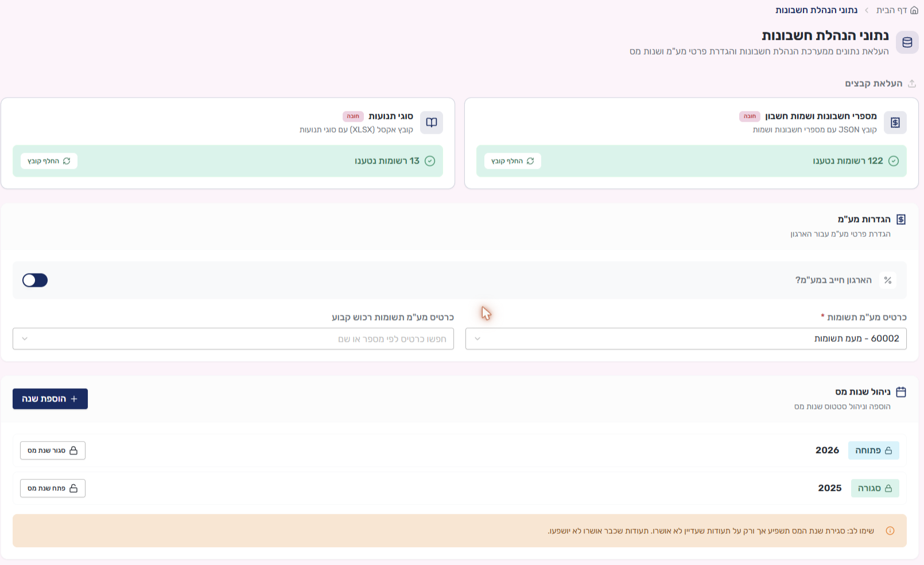Open the כרטיס מע"מ תשומות dropdown
This screenshot has height=565, width=924.
pos(686,338)
